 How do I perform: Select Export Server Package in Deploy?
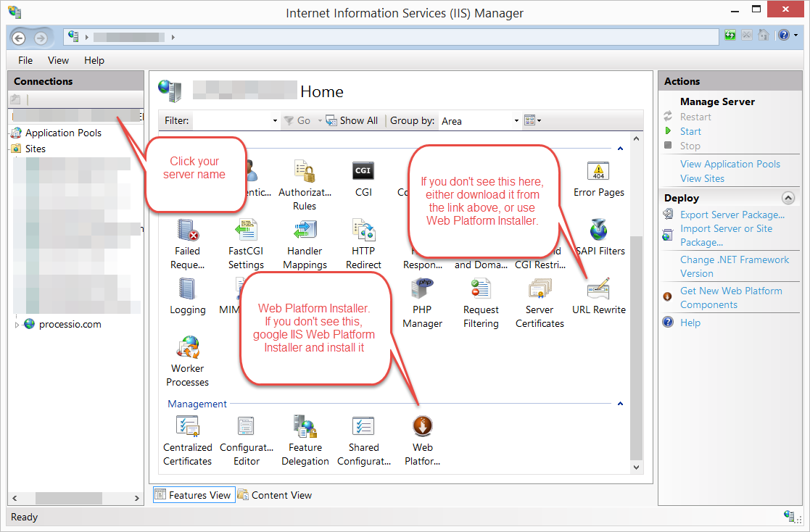[732, 215]
